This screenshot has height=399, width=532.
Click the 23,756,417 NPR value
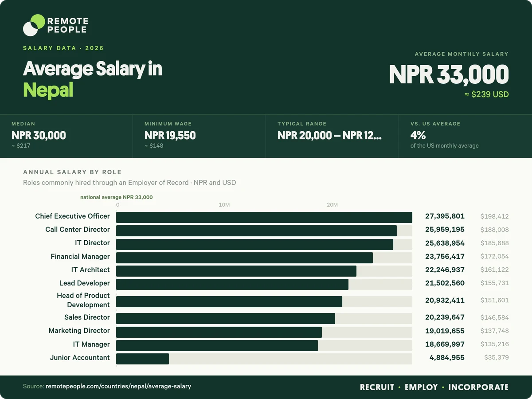(445, 256)
